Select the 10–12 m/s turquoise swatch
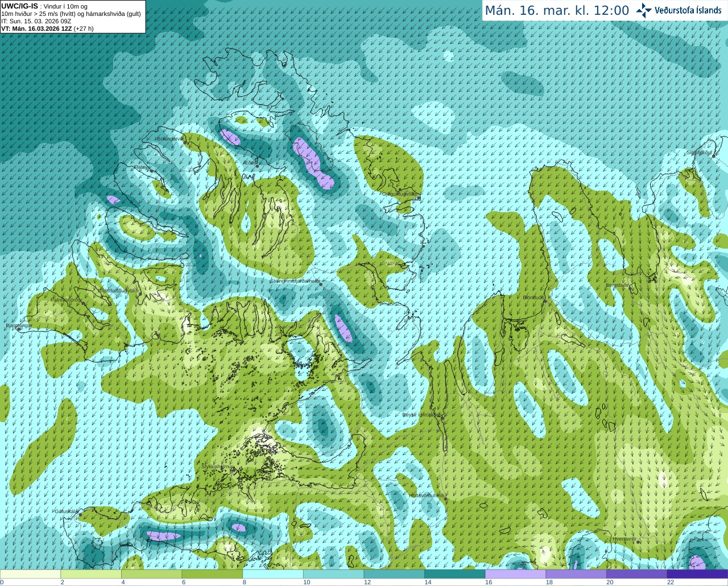 tap(333, 574)
